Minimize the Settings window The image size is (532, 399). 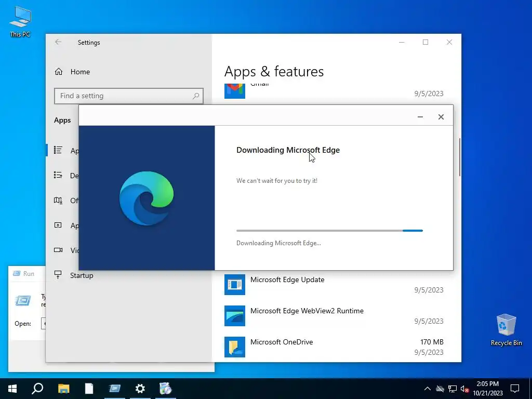click(x=402, y=42)
